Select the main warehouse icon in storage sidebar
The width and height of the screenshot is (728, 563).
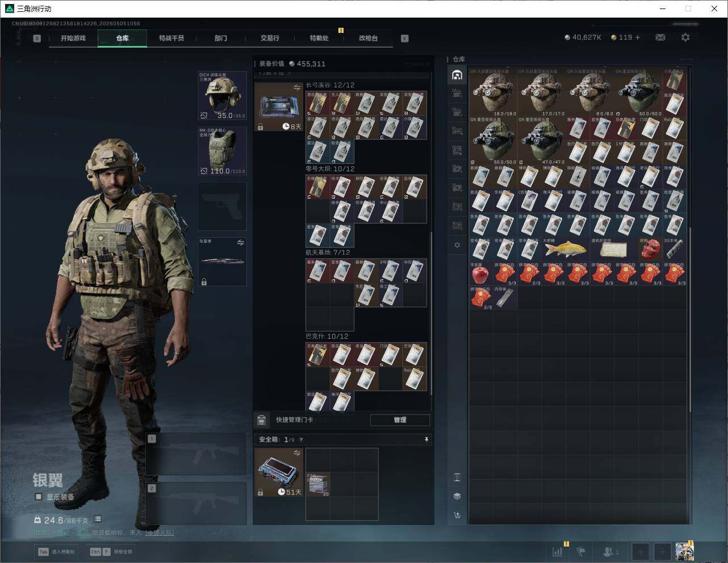(x=457, y=75)
